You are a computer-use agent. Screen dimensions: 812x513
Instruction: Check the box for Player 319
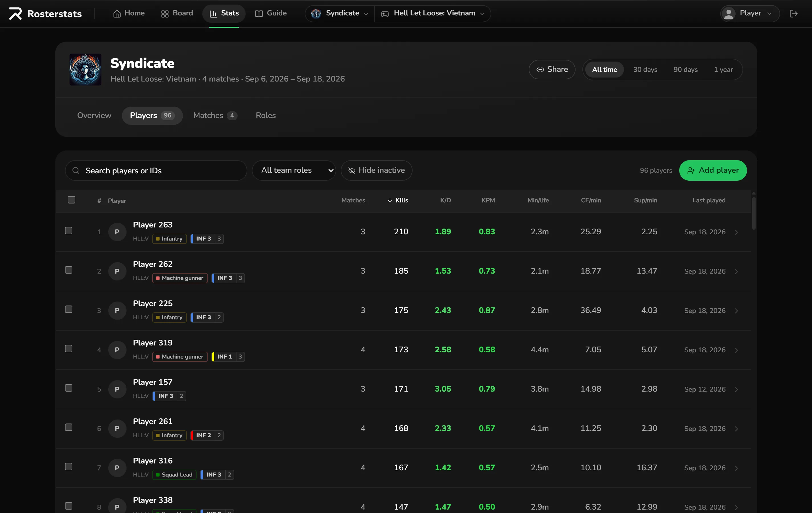pos(69,349)
